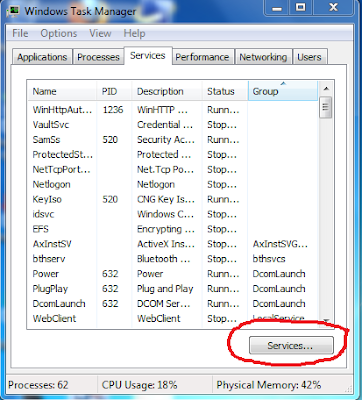Minimize the Task Manager window

pos(277,8)
